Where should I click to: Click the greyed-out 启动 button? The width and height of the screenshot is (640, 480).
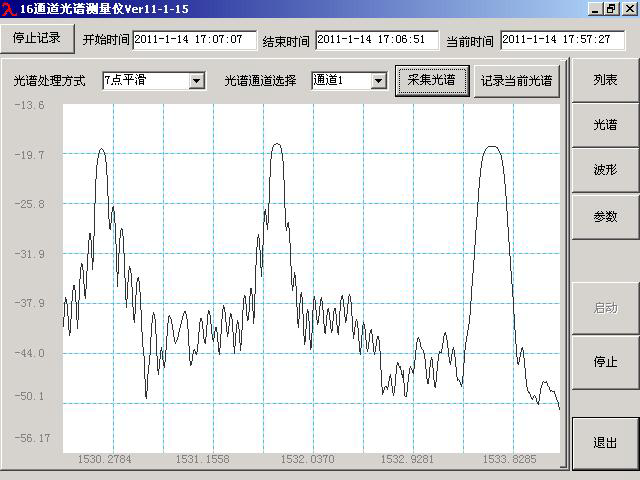click(x=605, y=308)
